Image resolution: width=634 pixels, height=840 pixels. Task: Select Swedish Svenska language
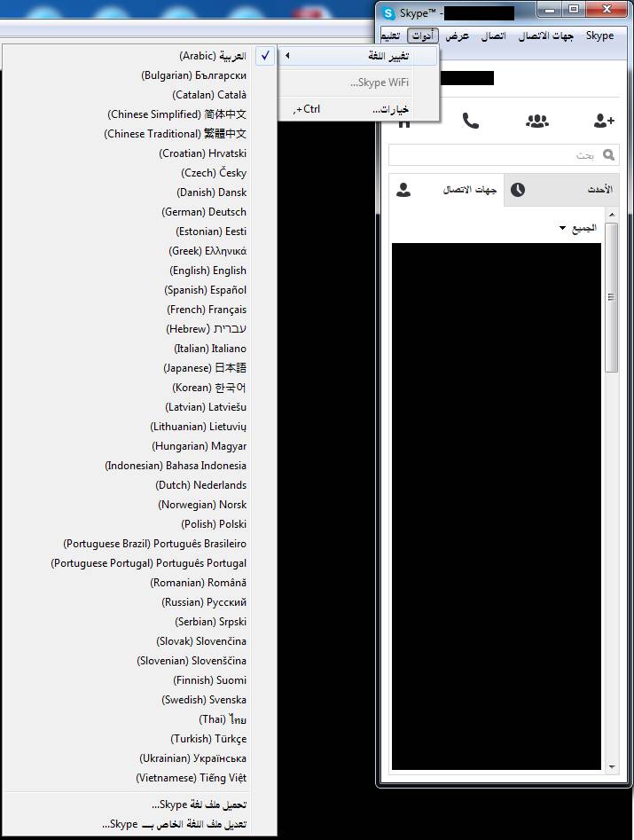tap(139, 700)
